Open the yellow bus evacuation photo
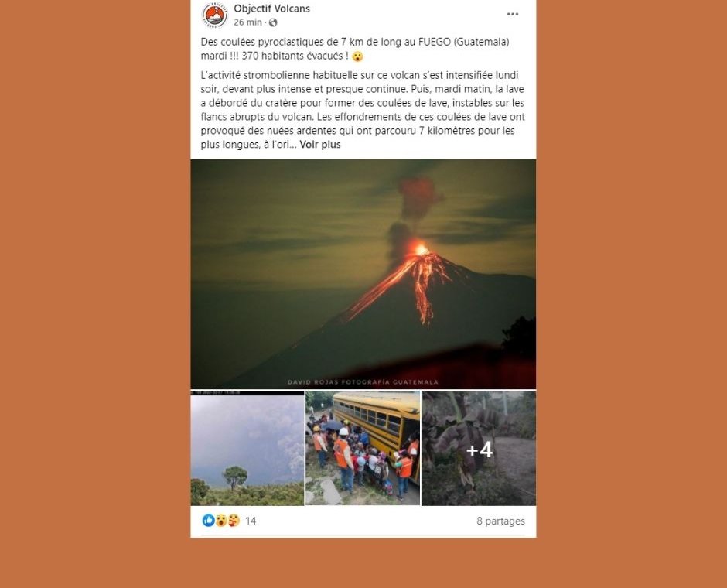The image size is (727, 588). point(363,448)
